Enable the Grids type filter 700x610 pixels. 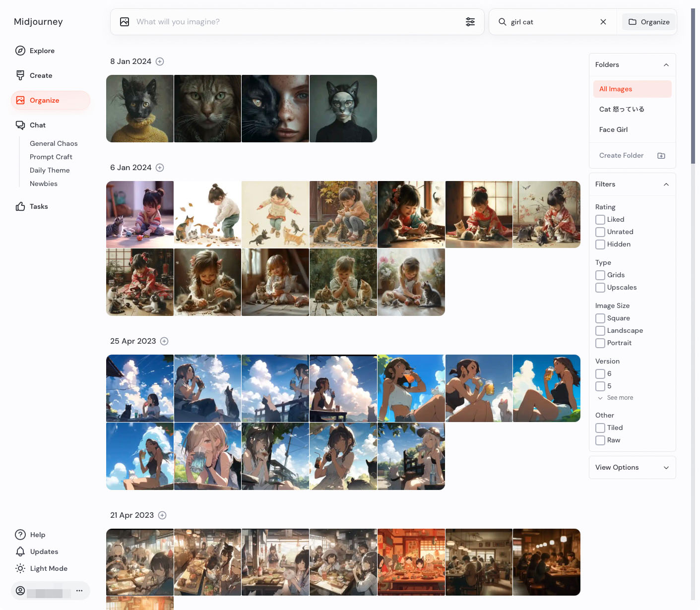tap(600, 275)
